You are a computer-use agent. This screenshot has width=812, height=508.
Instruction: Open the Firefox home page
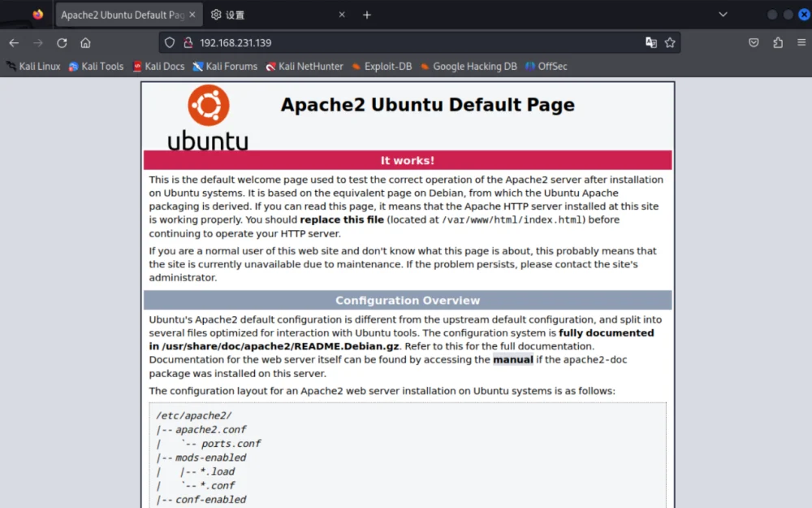click(85, 43)
